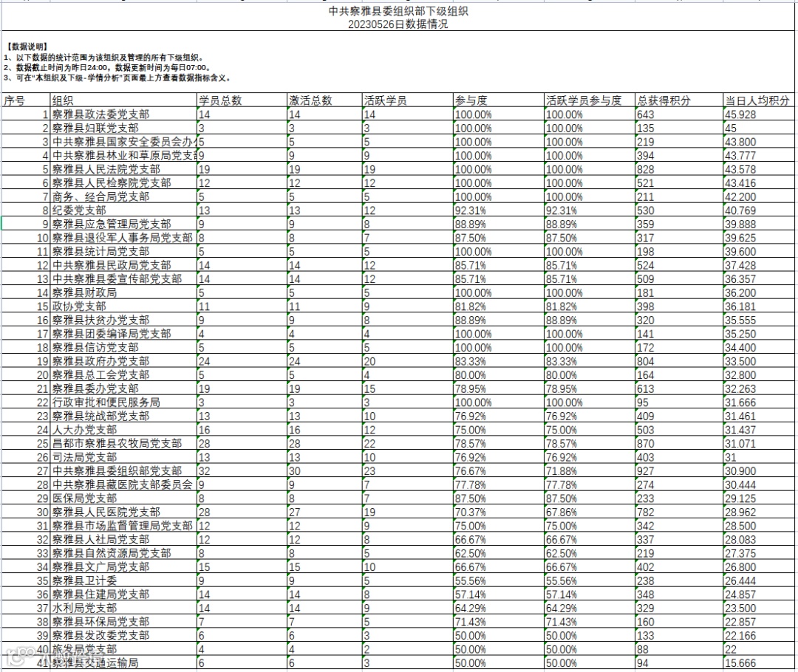Click daily average score 45.928
The image size is (798, 672).
coord(758,114)
